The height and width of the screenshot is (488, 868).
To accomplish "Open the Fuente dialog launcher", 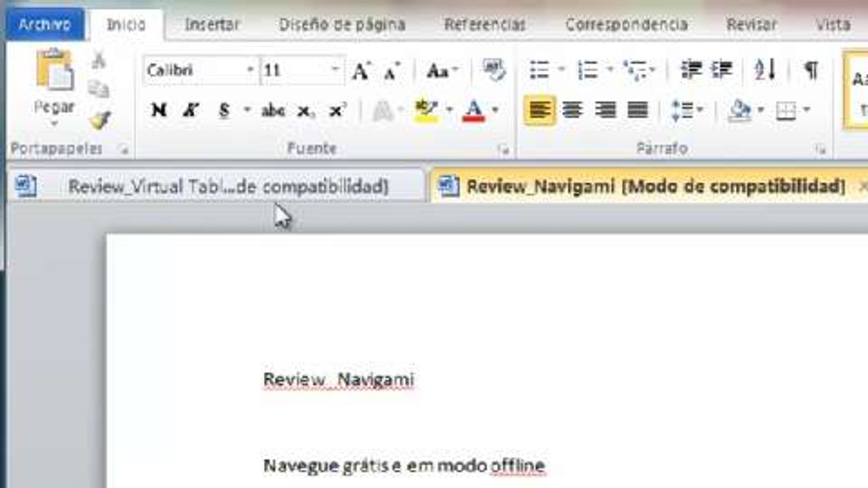I will tap(503, 150).
